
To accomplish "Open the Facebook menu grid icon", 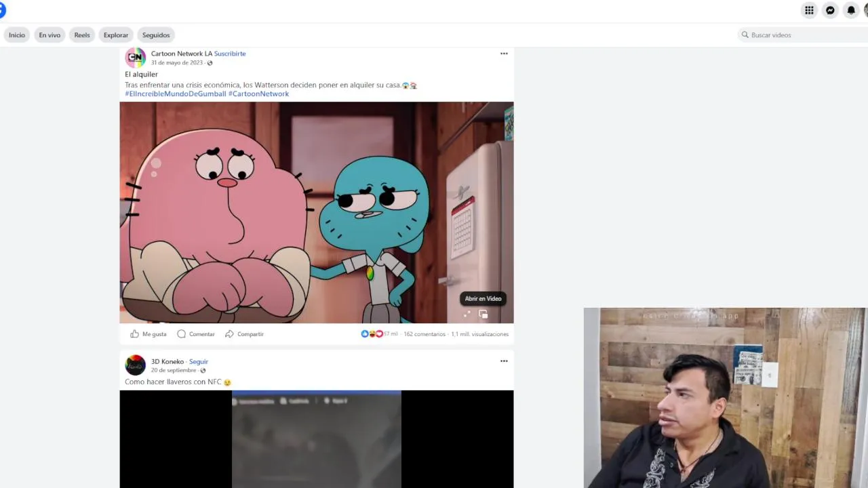I will tap(809, 10).
